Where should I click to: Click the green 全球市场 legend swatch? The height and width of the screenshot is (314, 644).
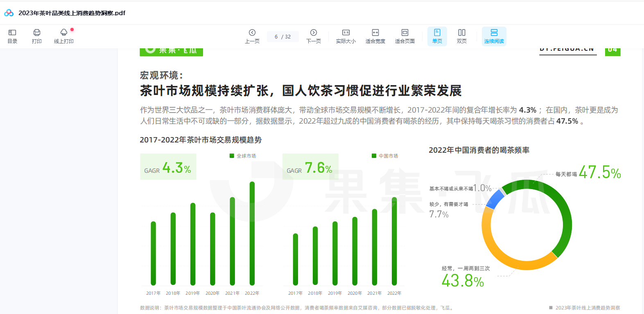pyautogui.click(x=232, y=156)
